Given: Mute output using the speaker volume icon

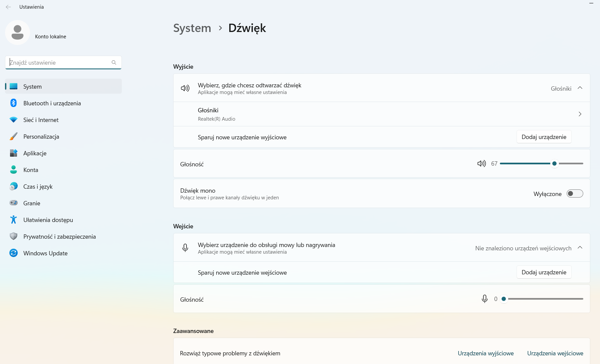Looking at the screenshot, I should [x=481, y=164].
